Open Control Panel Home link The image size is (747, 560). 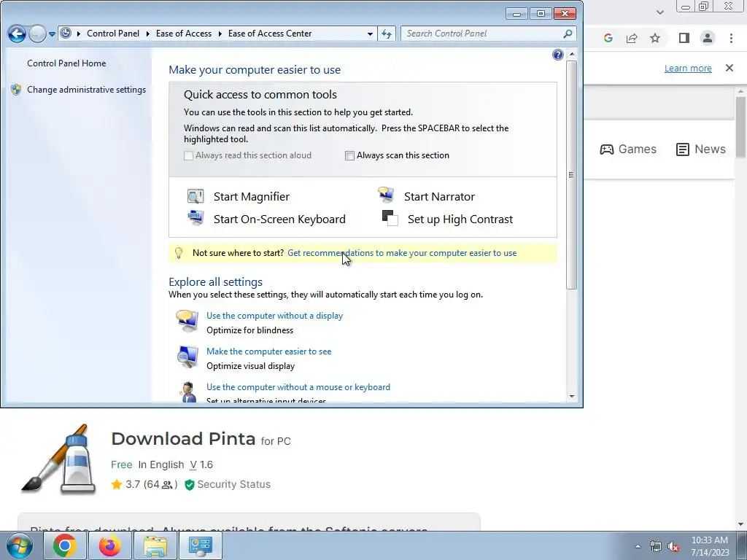pyautogui.click(x=66, y=63)
